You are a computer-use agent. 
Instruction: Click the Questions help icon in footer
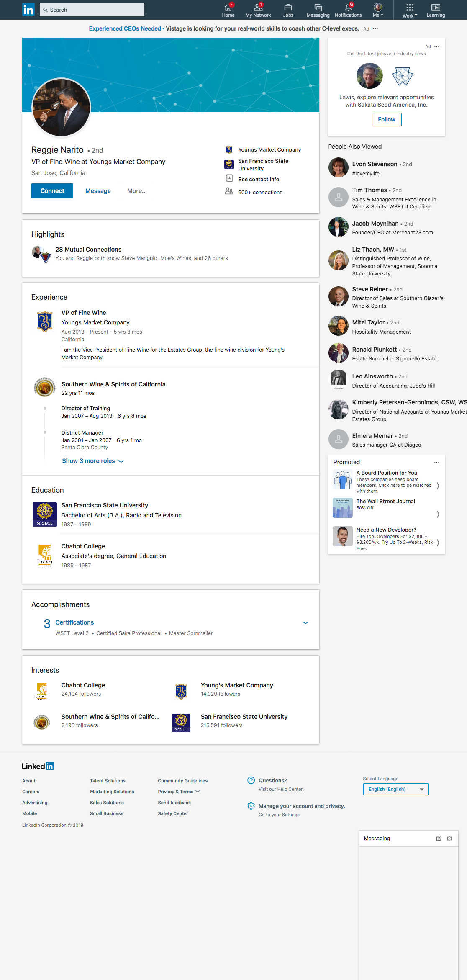[x=251, y=780]
